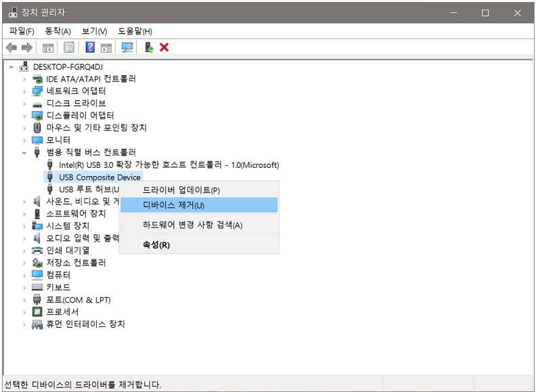536x392 pixels.
Task: Click the Device Manager title bar icon
Action: (13, 13)
